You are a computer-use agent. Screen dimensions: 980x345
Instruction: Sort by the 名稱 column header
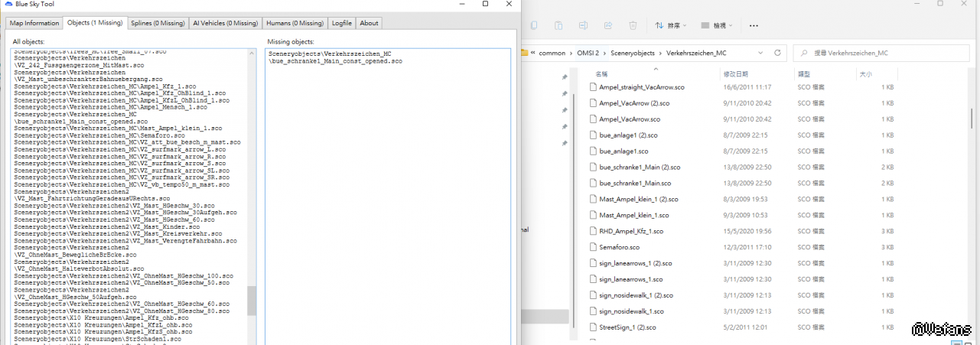[x=603, y=74]
